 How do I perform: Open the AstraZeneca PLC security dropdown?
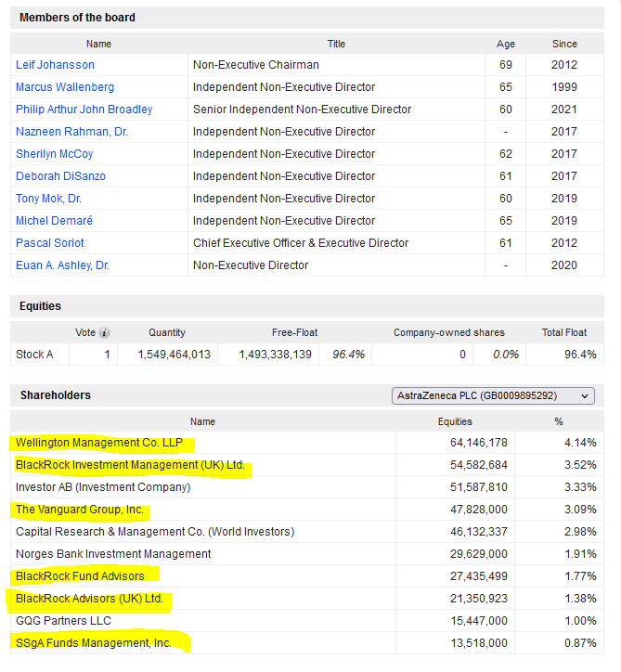click(x=493, y=395)
